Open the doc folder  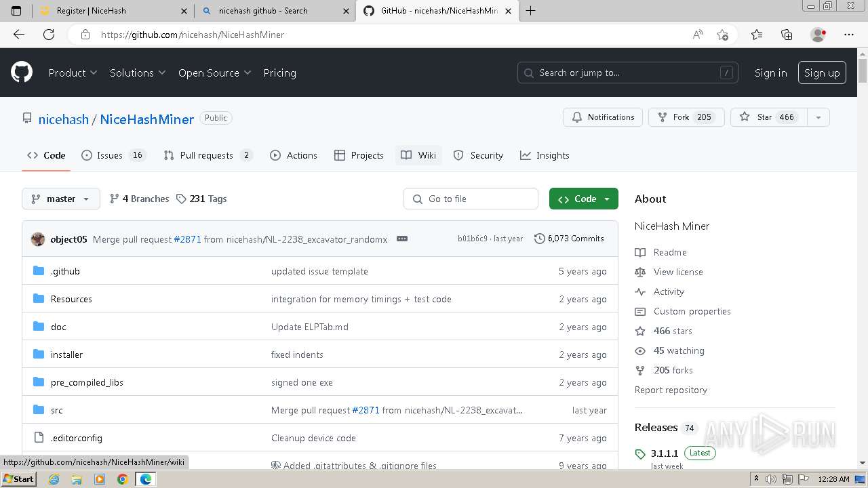click(x=58, y=327)
